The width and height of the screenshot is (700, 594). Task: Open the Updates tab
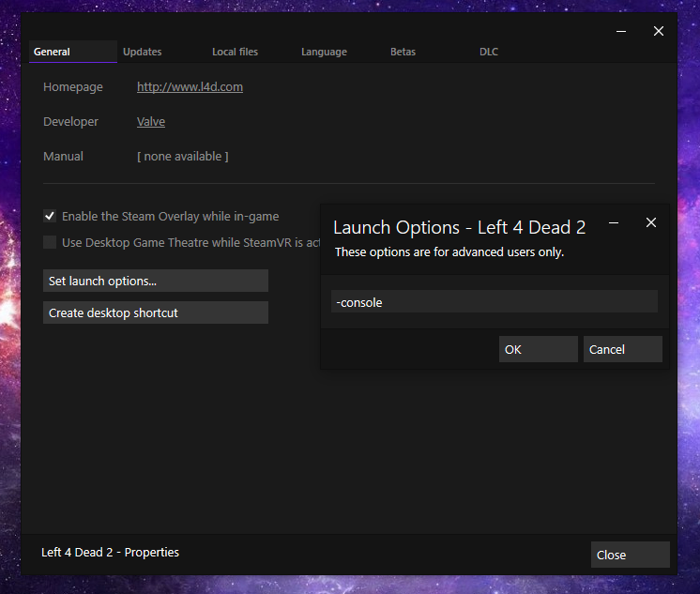(x=143, y=52)
